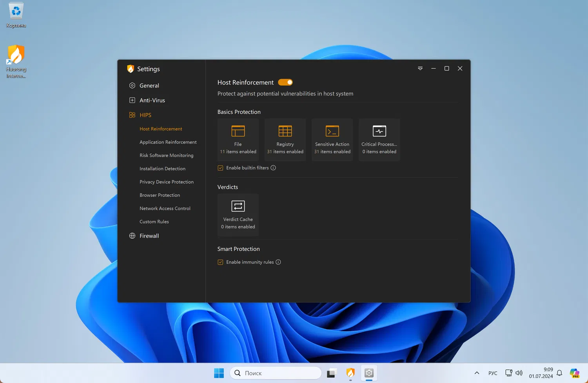Open Copilot preview icon on taskbar
The width and height of the screenshot is (588, 383).
point(575,373)
